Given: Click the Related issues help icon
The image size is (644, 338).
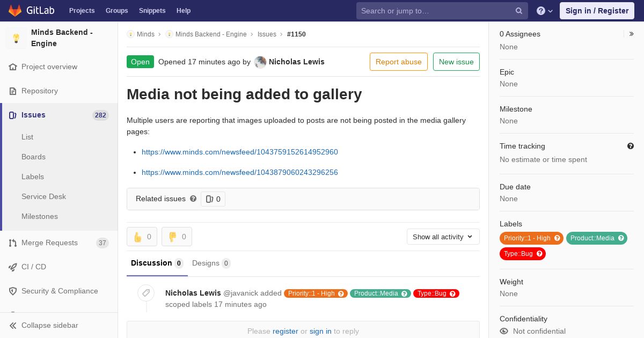Looking at the screenshot, I should (193, 199).
